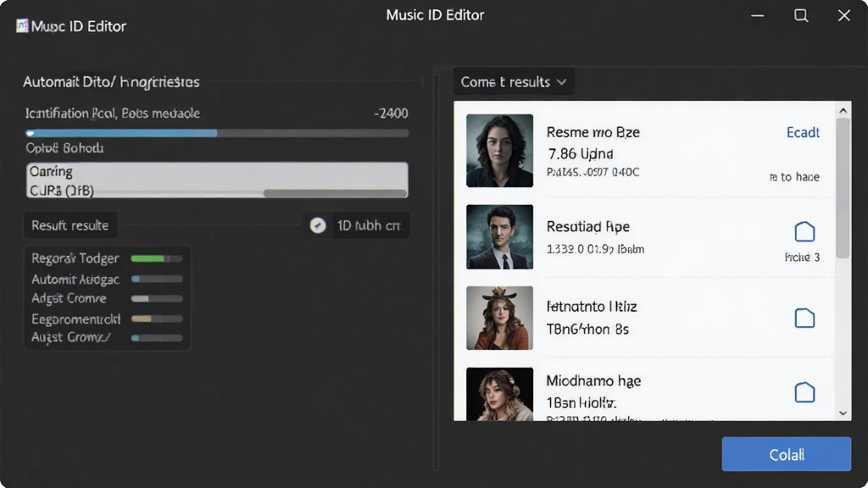Maximize the Music ID Editor window
Image resolution: width=868 pixels, height=488 pixels.
[801, 15]
